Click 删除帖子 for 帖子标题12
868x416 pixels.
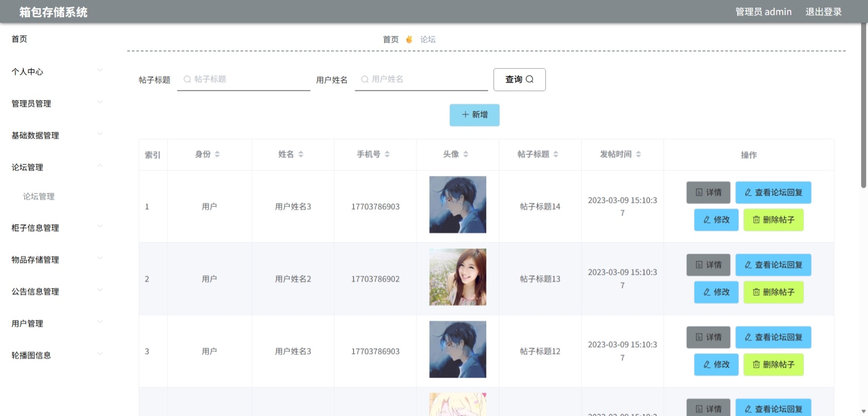point(773,365)
